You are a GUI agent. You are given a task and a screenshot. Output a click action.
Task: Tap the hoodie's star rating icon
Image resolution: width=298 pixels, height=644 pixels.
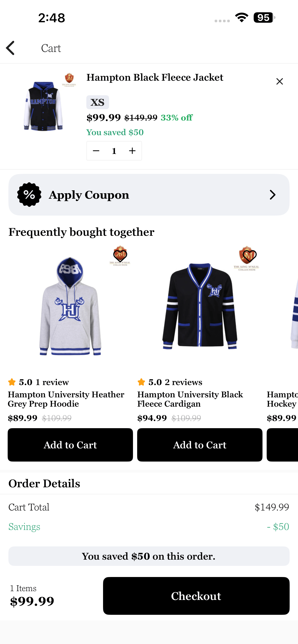pyautogui.click(x=12, y=382)
